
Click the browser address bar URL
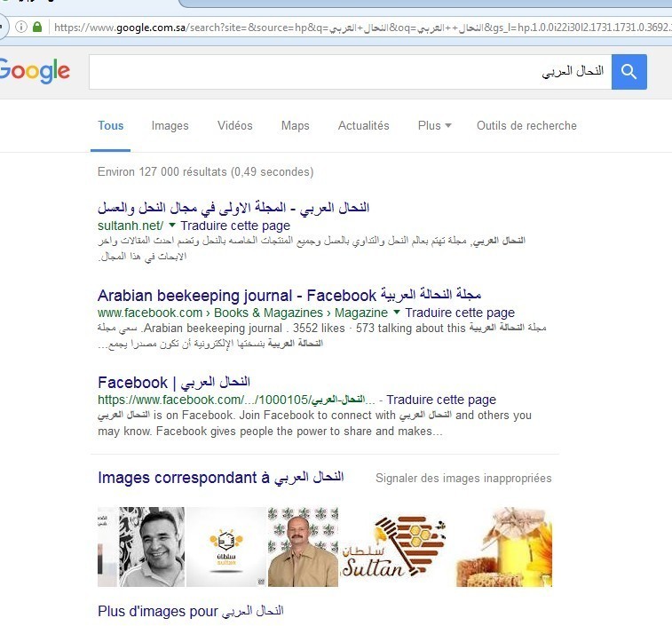coord(360,28)
